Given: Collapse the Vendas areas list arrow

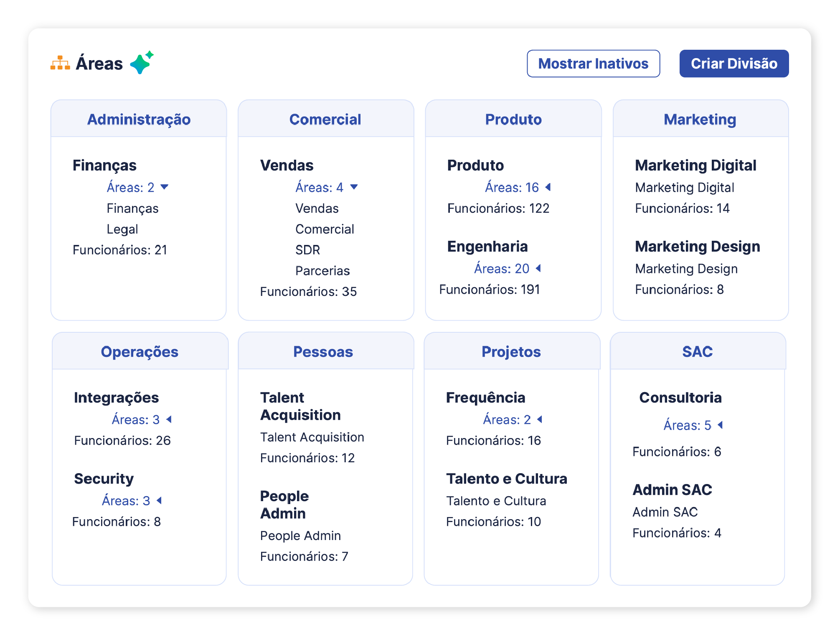Looking at the screenshot, I should pyautogui.click(x=354, y=187).
